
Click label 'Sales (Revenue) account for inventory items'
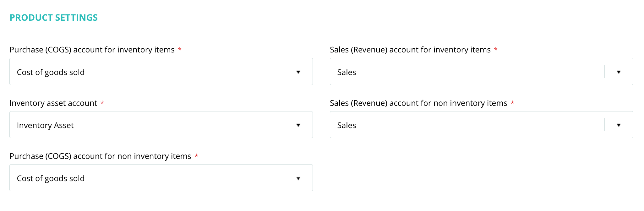(410, 50)
